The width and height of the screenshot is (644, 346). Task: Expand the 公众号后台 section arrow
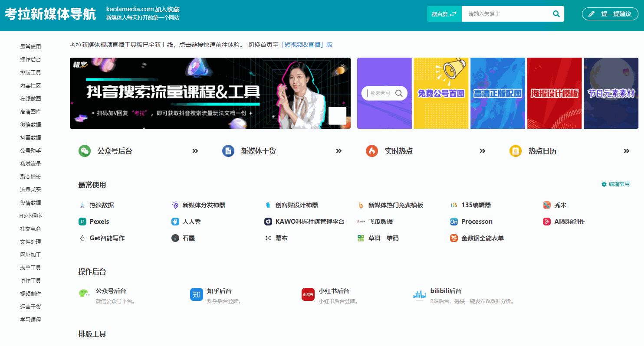point(194,151)
